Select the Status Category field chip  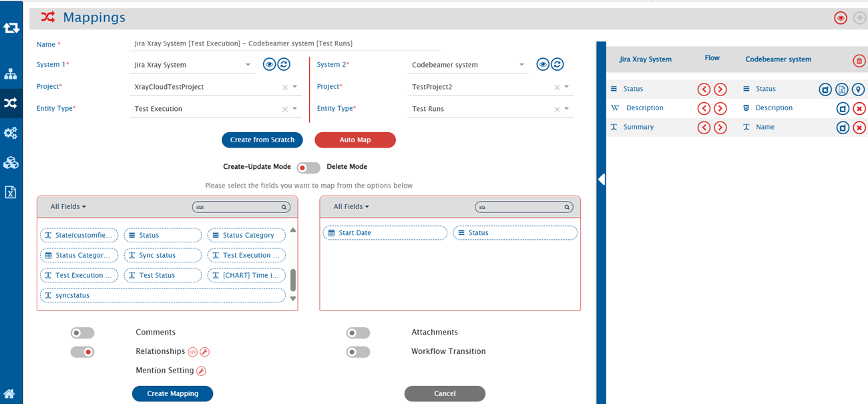click(246, 235)
